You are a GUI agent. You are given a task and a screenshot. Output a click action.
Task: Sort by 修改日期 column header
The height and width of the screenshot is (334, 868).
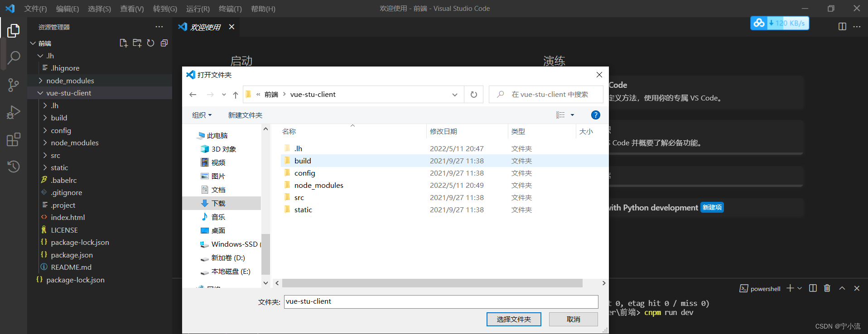pos(444,131)
